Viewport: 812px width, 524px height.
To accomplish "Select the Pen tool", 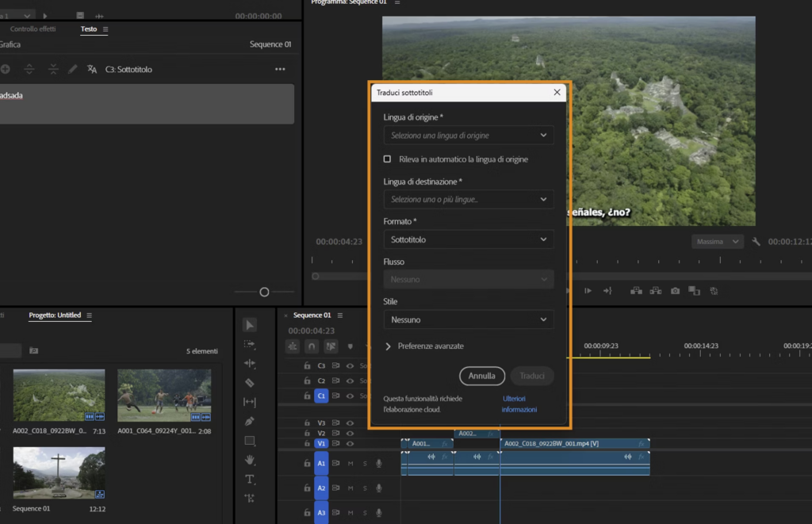I will 250,422.
